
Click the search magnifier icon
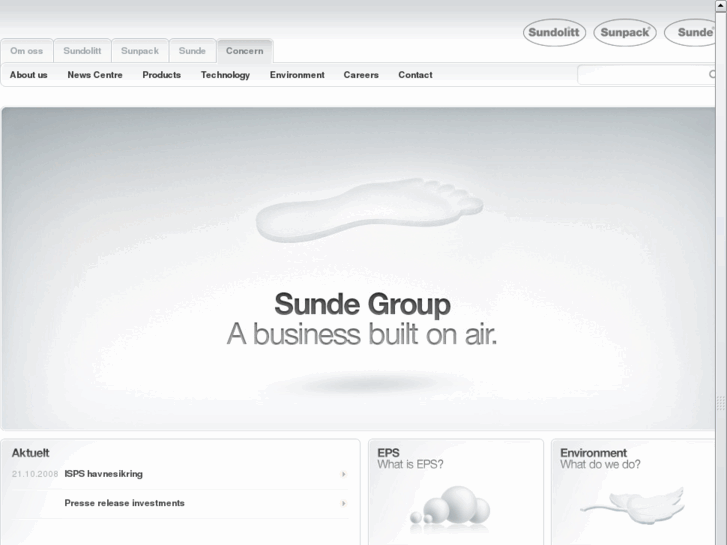[x=712, y=75]
